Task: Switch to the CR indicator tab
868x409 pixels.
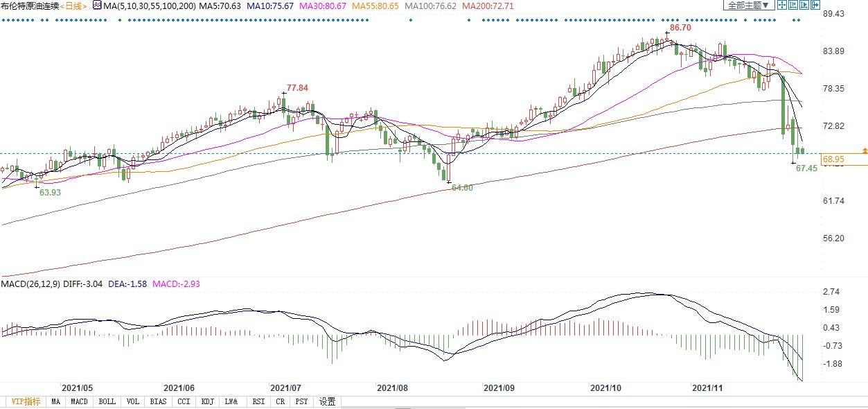Action: [x=281, y=401]
